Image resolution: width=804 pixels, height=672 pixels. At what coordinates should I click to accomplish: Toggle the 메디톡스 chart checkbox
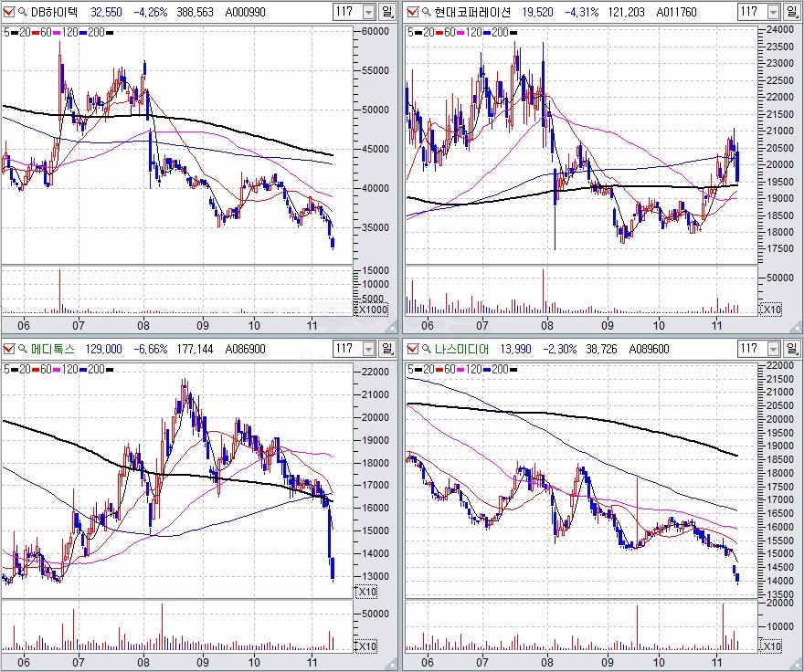(x=9, y=349)
